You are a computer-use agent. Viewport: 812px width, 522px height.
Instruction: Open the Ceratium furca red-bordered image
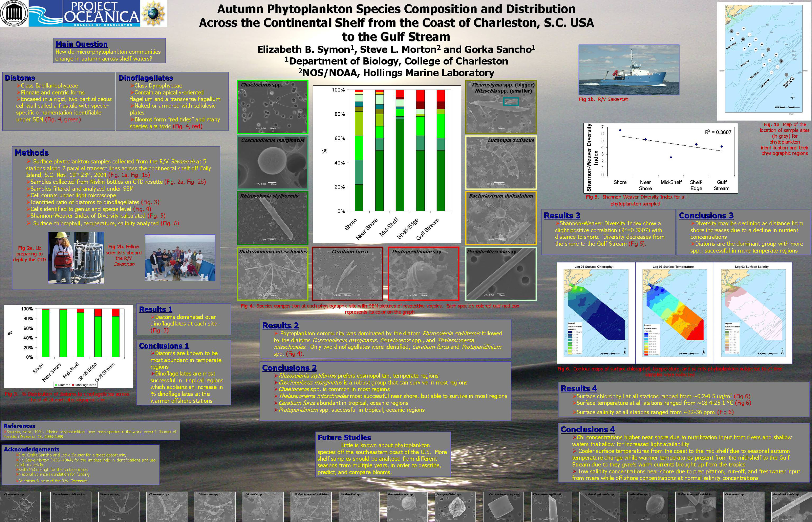348,274
